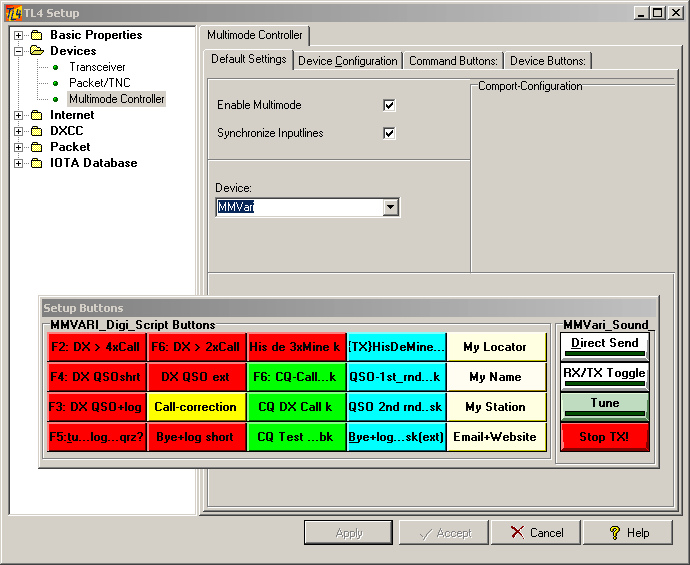Image resolution: width=690 pixels, height=565 pixels.
Task: Click His de 3xMine k button
Action: pos(296,347)
